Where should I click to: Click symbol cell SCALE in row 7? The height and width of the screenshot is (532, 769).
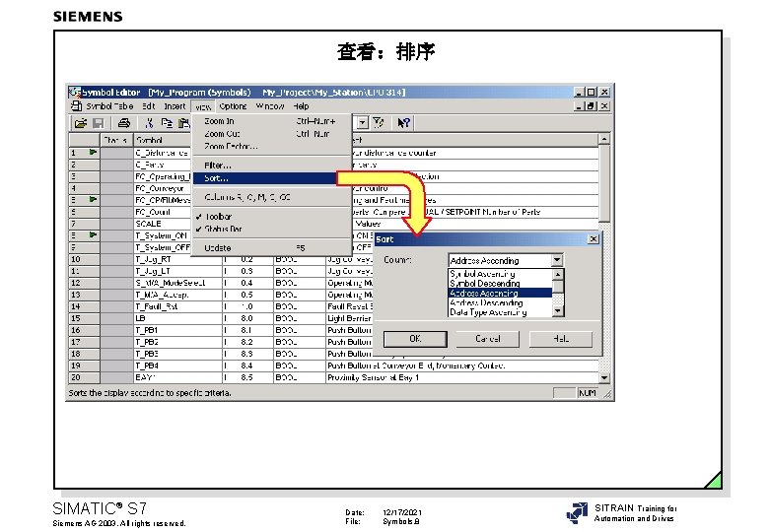point(163,224)
